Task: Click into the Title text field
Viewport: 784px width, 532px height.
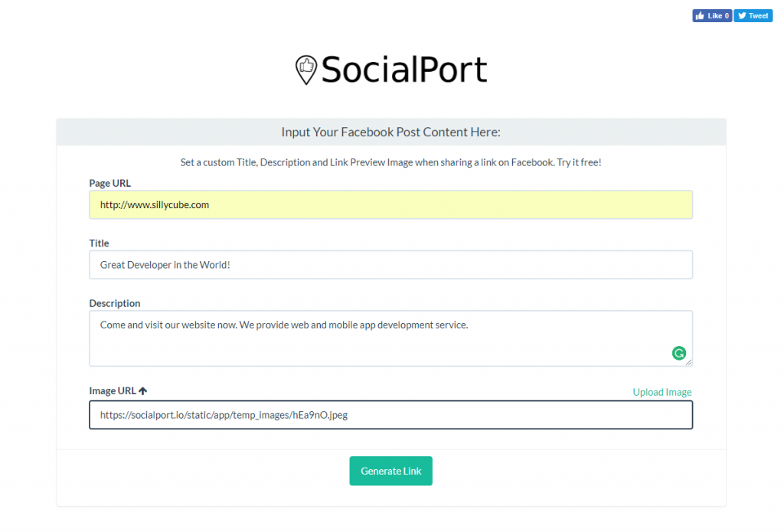Action: pyautogui.click(x=390, y=265)
